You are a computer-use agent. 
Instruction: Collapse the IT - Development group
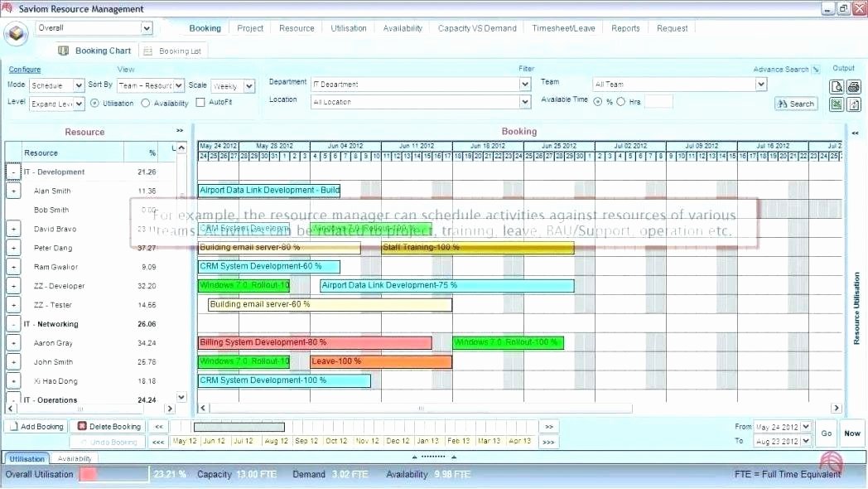(13, 172)
